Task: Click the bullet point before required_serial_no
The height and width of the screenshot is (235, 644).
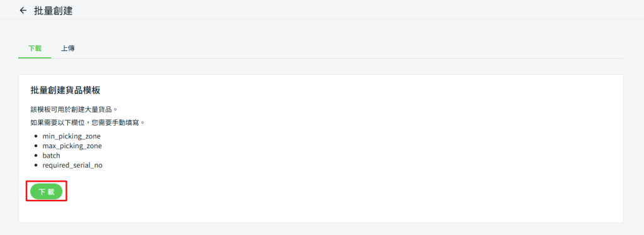Action: tap(36, 166)
